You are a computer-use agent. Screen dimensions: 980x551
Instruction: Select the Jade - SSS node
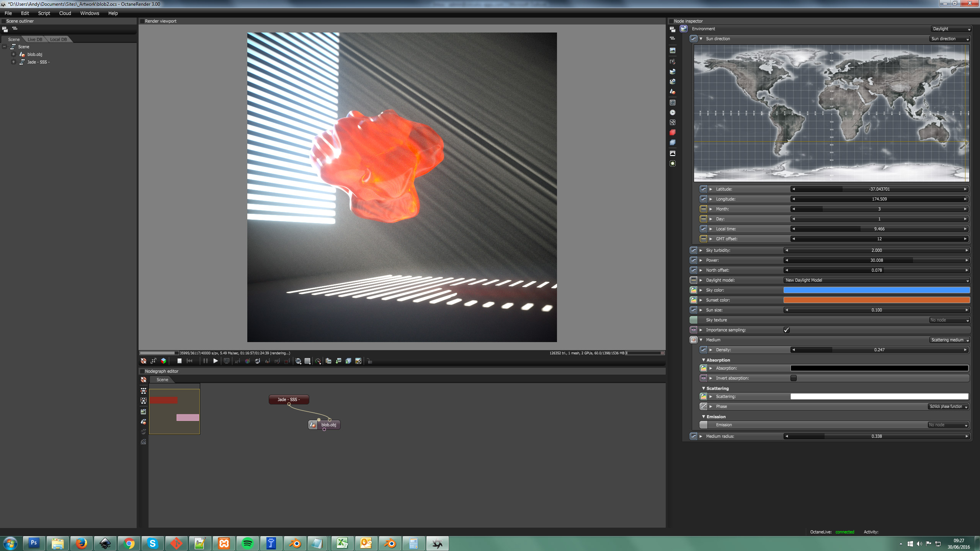[x=289, y=399]
